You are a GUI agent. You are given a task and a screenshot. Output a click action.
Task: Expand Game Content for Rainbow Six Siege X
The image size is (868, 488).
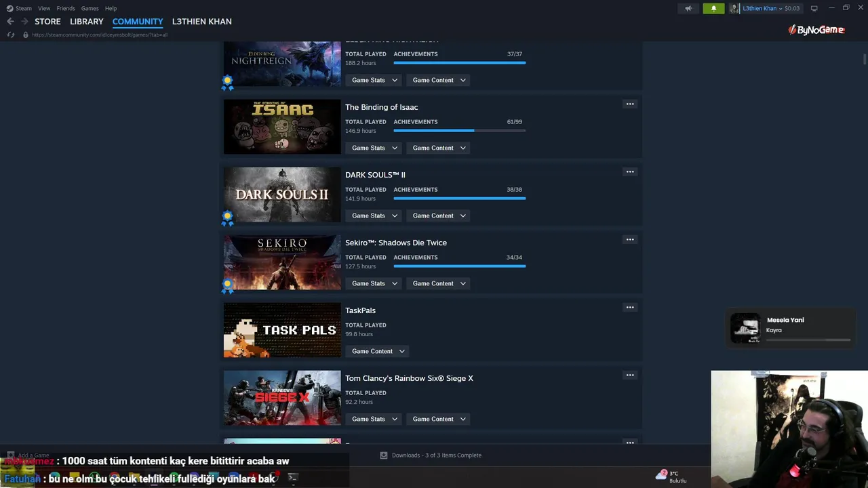pos(439,419)
